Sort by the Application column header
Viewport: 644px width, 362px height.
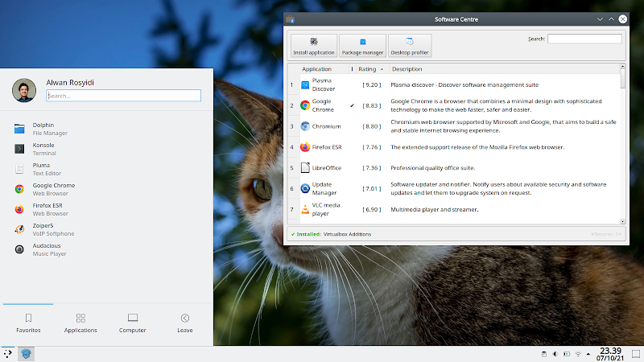coord(316,69)
